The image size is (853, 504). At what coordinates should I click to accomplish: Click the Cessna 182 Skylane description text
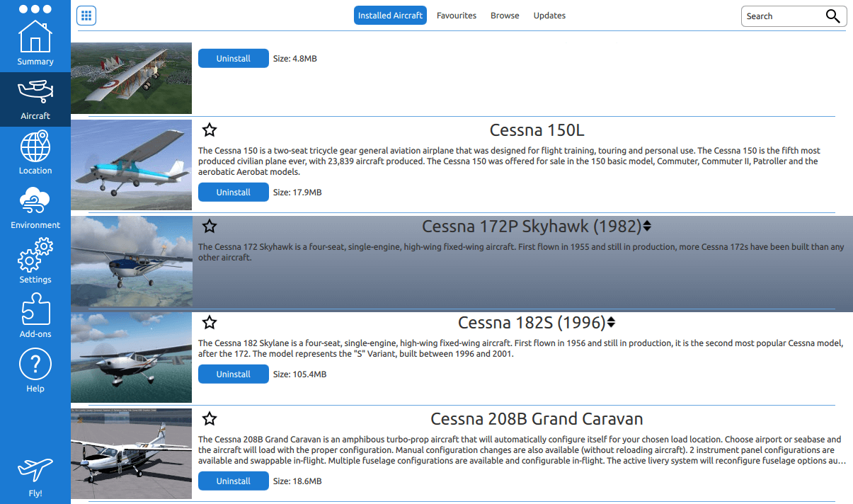point(520,348)
